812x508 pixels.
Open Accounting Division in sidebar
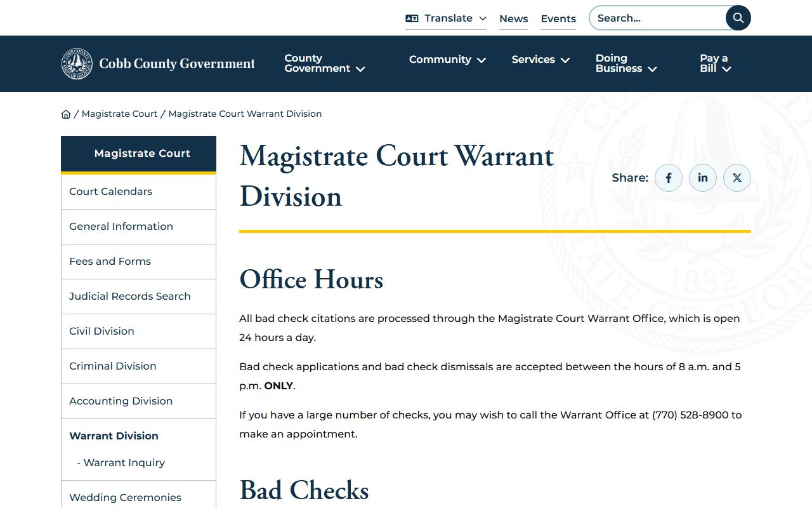pos(138,401)
